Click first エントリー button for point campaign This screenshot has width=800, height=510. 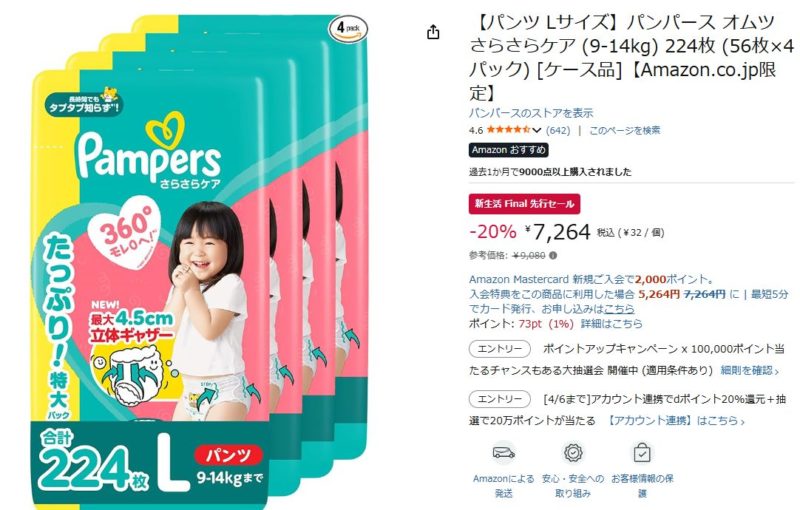click(499, 349)
